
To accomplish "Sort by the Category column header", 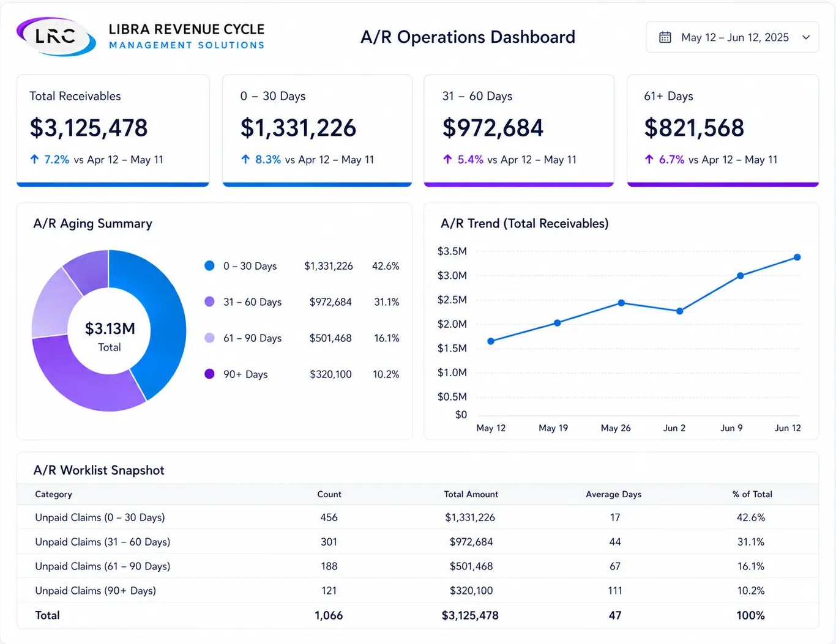I will [x=53, y=494].
